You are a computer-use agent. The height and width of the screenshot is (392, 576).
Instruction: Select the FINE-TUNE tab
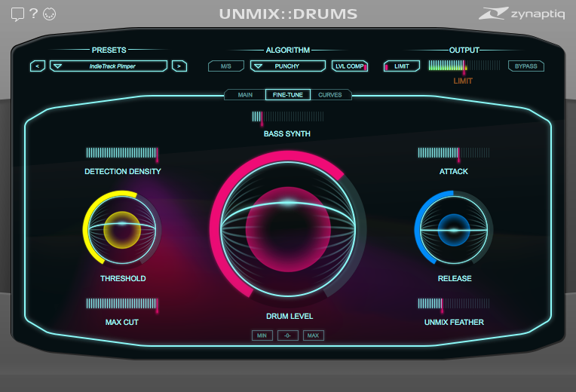pos(288,95)
